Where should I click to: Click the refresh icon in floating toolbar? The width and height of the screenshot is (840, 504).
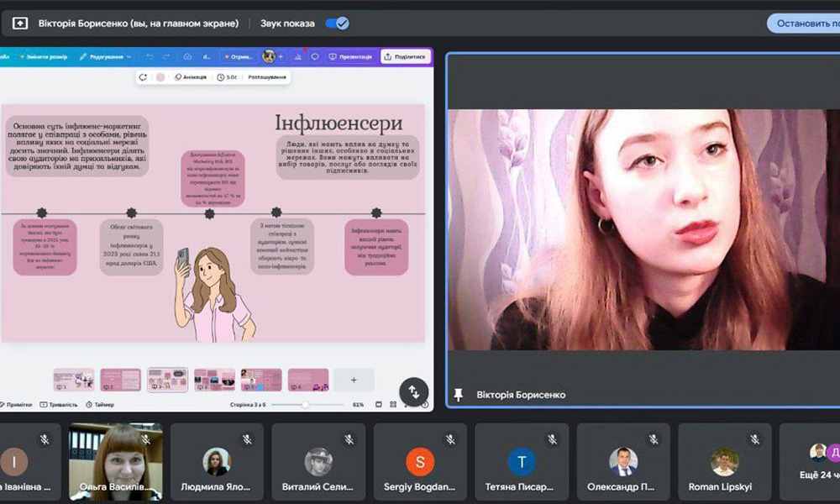point(143,77)
